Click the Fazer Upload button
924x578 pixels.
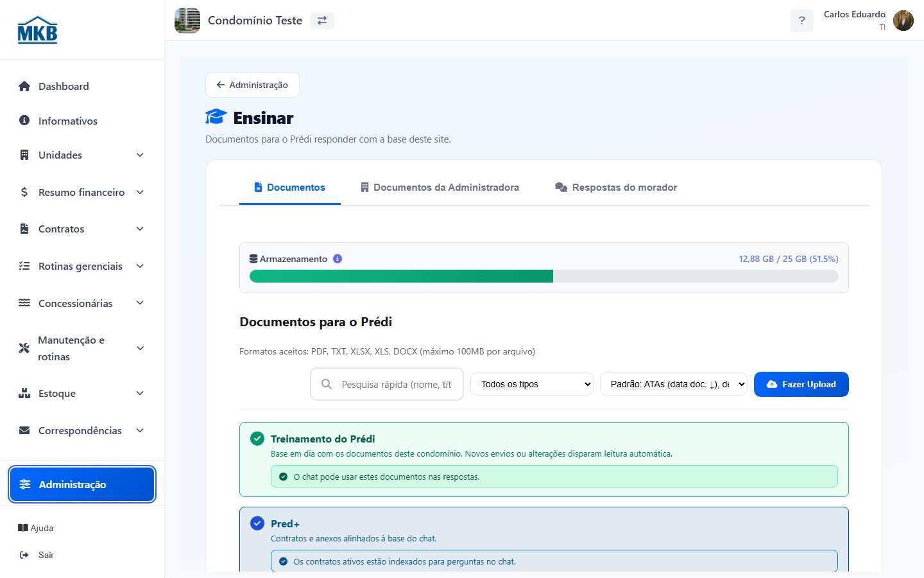[801, 384]
